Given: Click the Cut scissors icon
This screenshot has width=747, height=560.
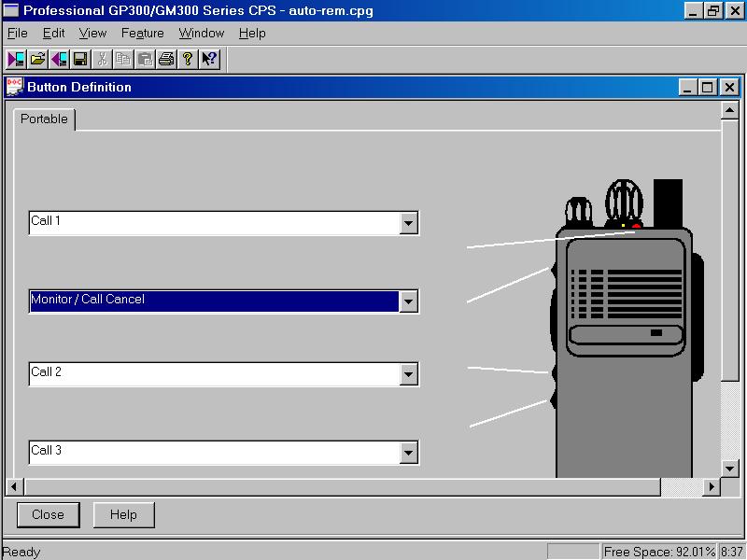Looking at the screenshot, I should [x=102, y=60].
